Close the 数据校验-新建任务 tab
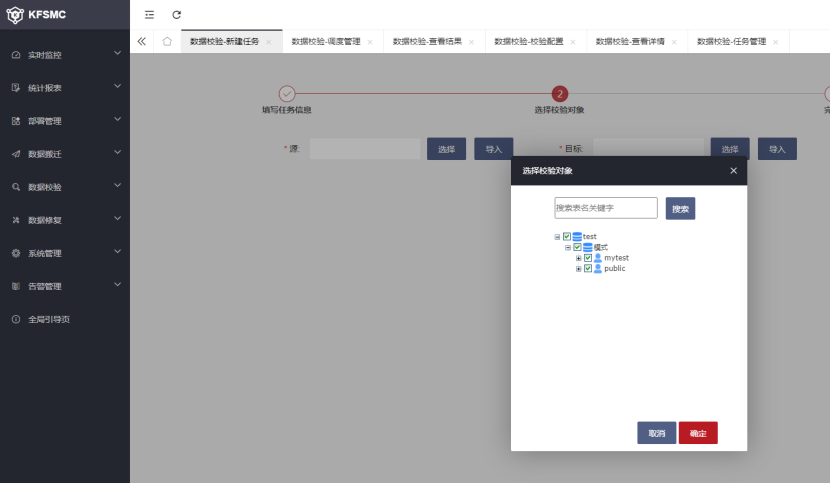 tap(269, 42)
